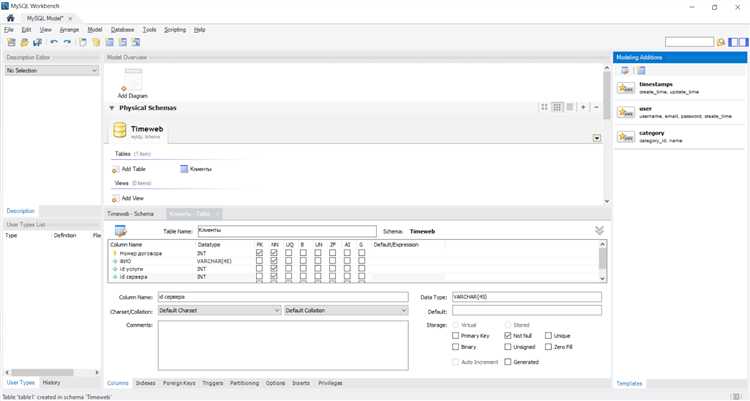This screenshot has height=401, width=750.
Task: Switch schema view to small grid icons
Action: click(557, 107)
